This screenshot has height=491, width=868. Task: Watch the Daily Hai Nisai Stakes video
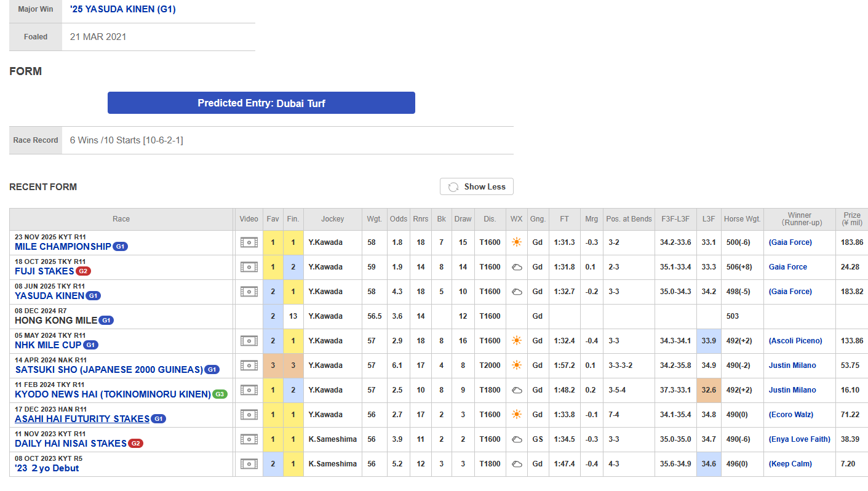[x=249, y=439]
